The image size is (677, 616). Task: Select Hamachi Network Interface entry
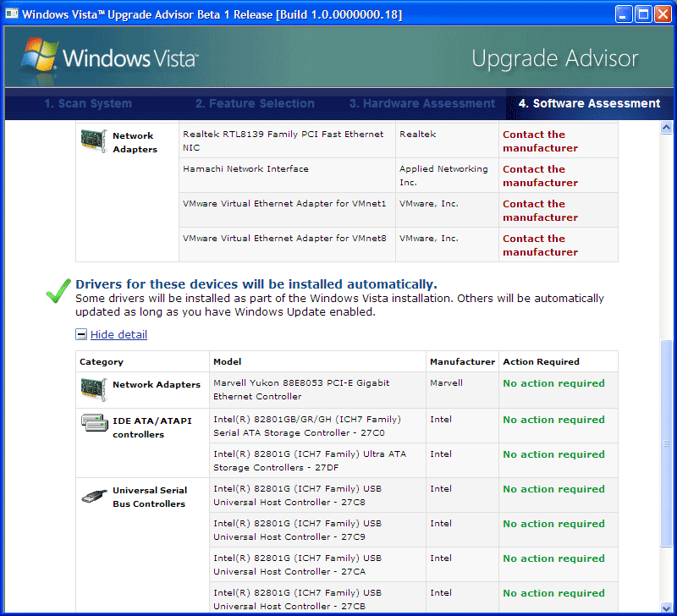[245, 168]
